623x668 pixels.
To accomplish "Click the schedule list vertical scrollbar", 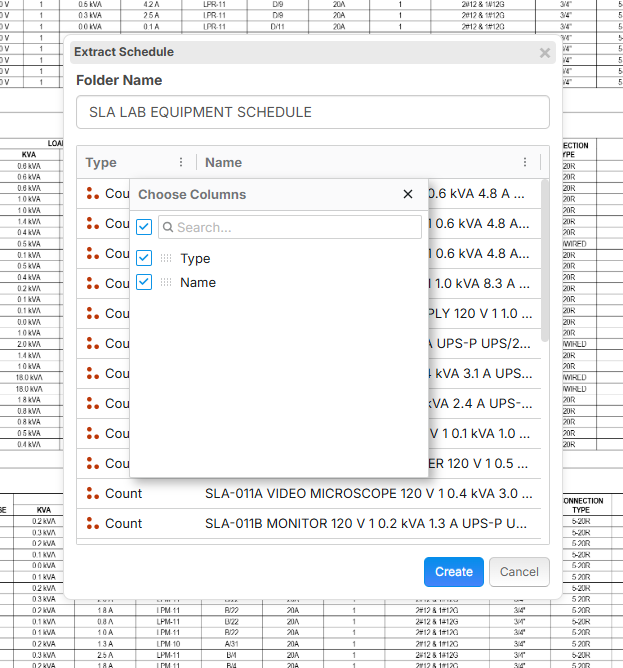I will tap(544, 260).
